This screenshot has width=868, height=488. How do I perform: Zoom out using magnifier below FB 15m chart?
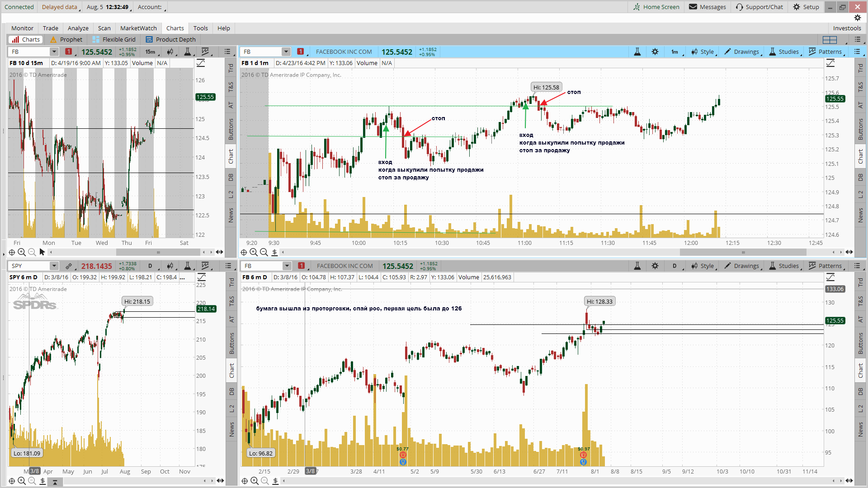click(32, 252)
